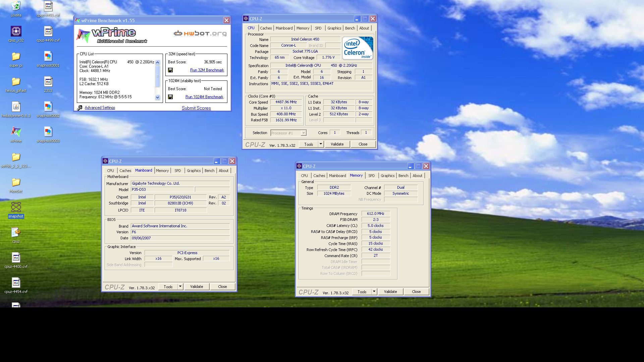Screen dimensions: 644x362
Task: Expand Tools arrow in CPU tab window
Action: (321, 144)
